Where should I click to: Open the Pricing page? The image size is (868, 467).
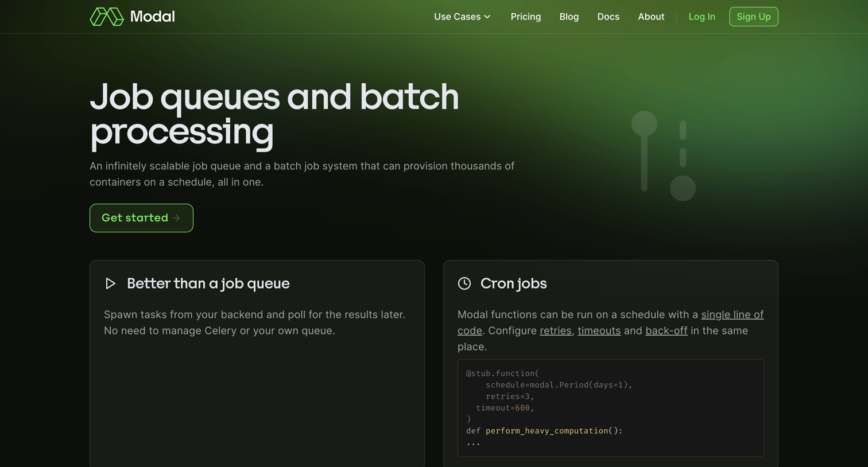[x=526, y=17]
